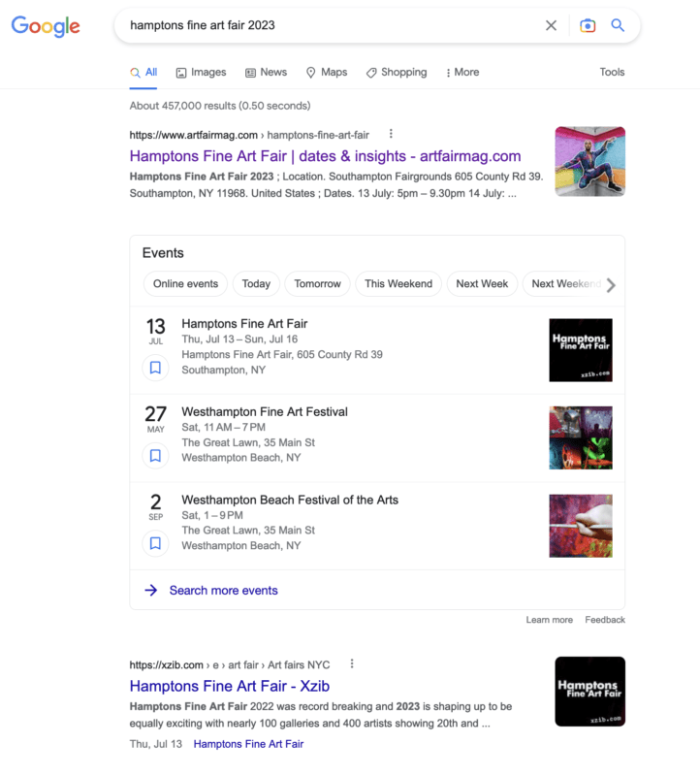Screen dimensions: 700x776
Task: Switch to the Images tab
Action: 201,72
